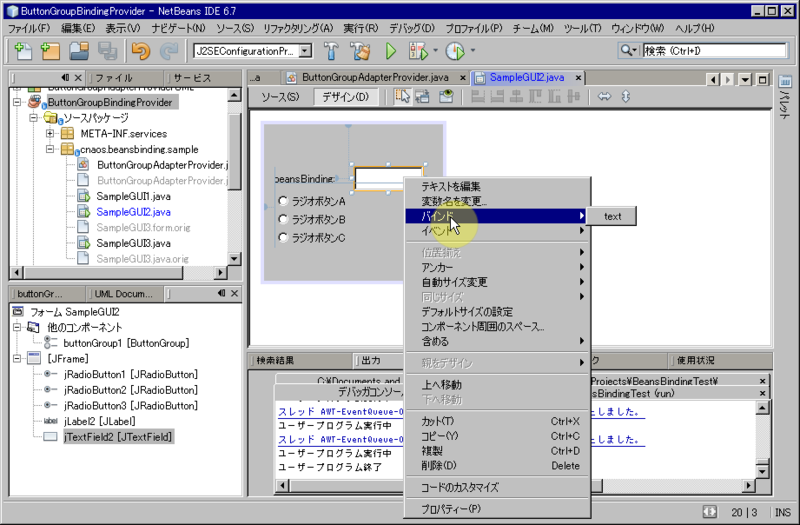Click the palette icon on right sidebar
This screenshot has width=800, height=525.
coord(785,81)
